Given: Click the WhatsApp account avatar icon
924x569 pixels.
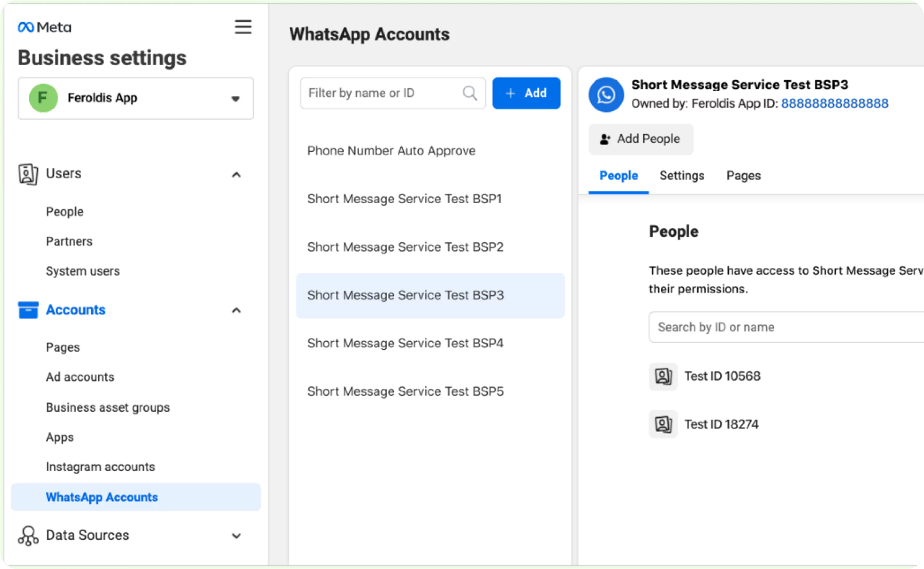Looking at the screenshot, I should [606, 94].
